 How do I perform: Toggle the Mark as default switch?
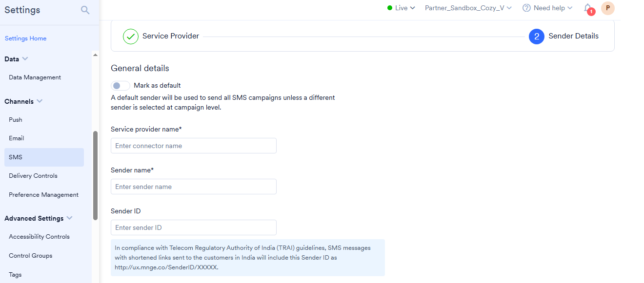(121, 86)
